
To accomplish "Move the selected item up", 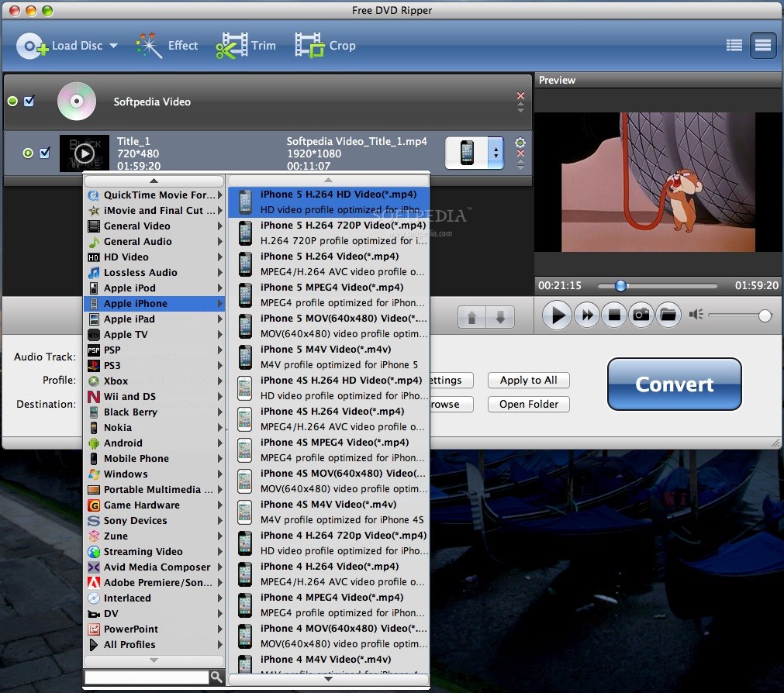I will (471, 317).
